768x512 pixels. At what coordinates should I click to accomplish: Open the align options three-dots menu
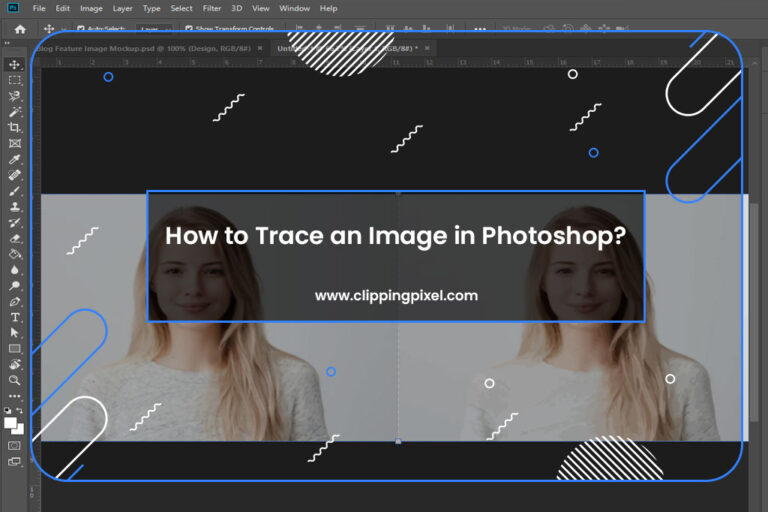tap(480, 29)
